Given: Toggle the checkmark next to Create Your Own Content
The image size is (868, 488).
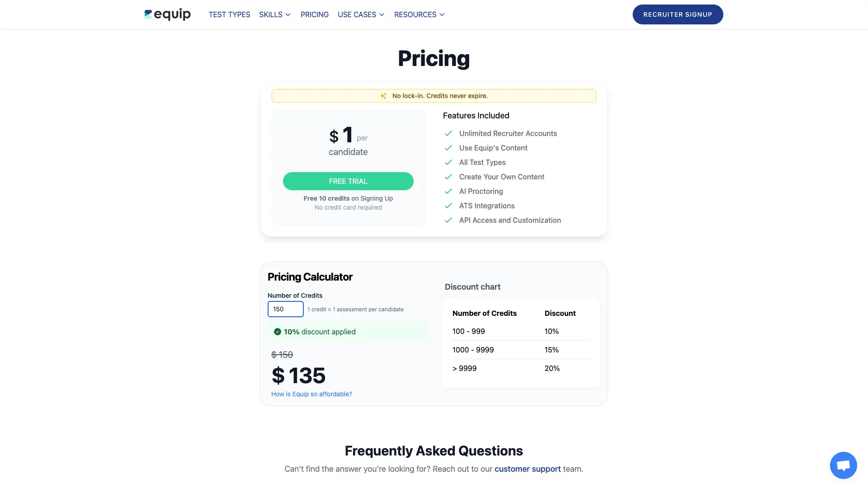Looking at the screenshot, I should 447,176.
